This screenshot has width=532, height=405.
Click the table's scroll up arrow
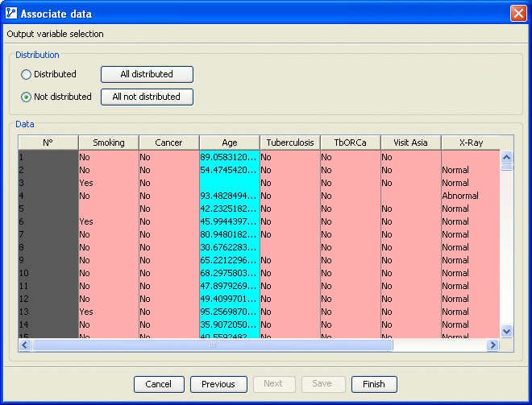507,158
